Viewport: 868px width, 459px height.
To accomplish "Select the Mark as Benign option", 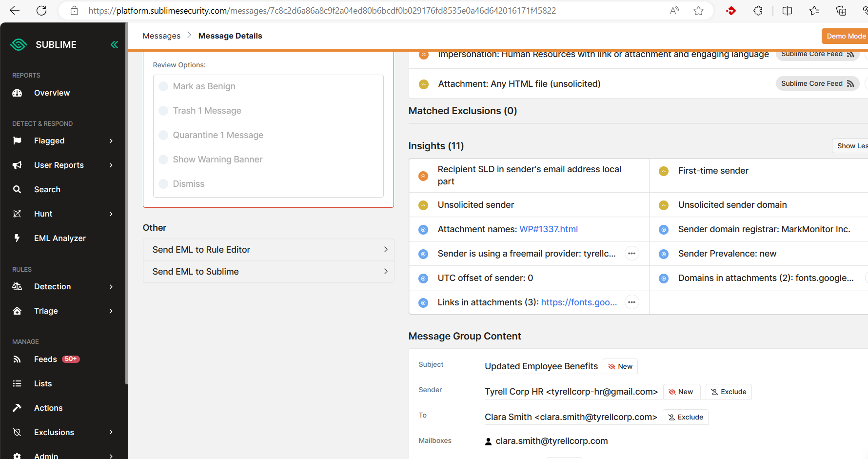I will coord(163,86).
